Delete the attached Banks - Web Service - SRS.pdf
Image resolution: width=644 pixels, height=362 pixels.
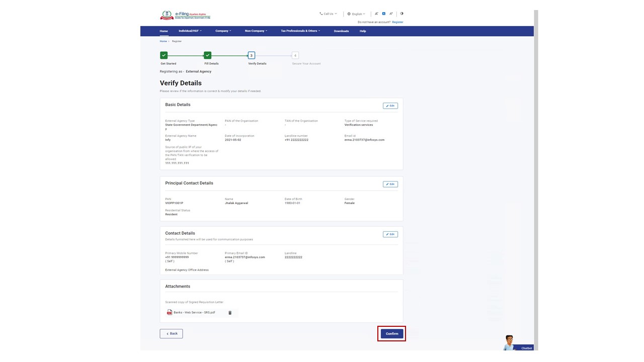tap(230, 313)
